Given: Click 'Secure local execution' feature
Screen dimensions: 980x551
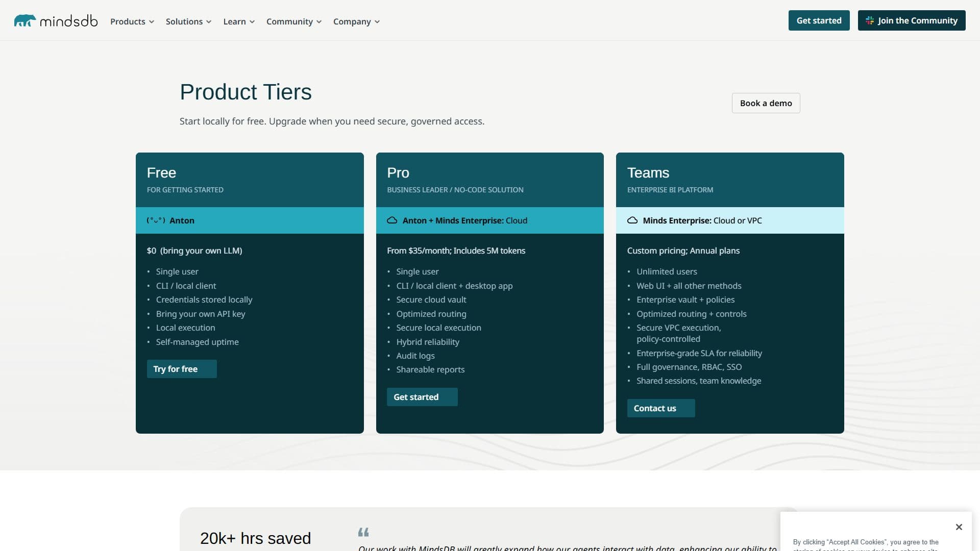Looking at the screenshot, I should point(438,328).
